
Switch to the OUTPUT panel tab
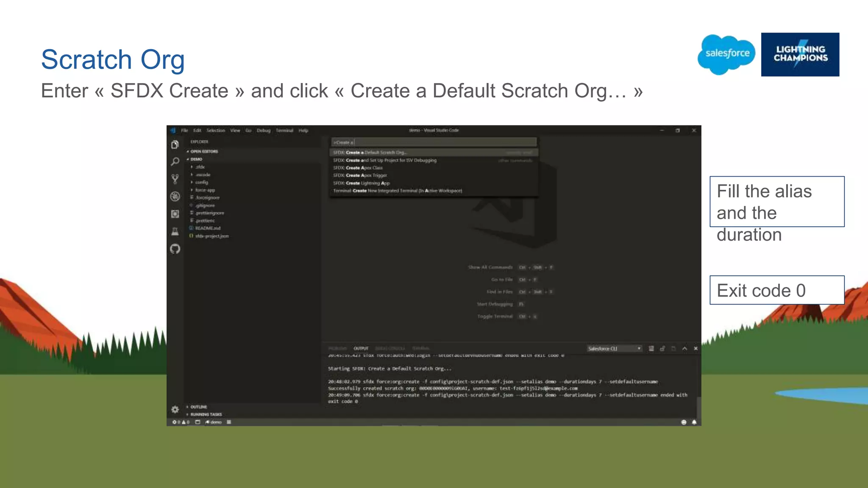point(361,349)
